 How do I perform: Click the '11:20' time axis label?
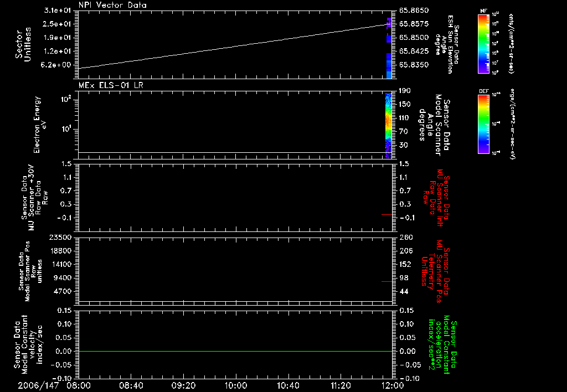click(x=341, y=385)
